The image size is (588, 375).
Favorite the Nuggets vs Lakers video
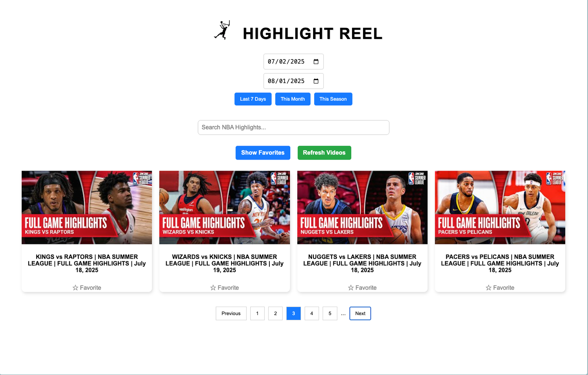pyautogui.click(x=362, y=287)
